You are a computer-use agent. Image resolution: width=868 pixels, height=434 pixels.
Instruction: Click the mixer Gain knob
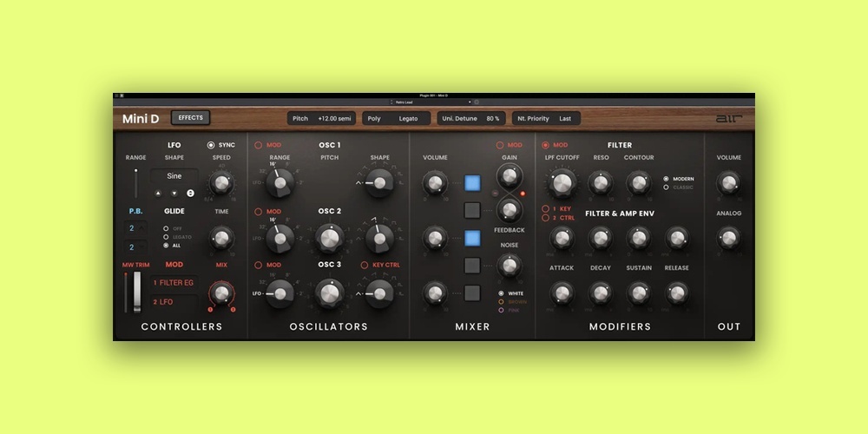(510, 176)
